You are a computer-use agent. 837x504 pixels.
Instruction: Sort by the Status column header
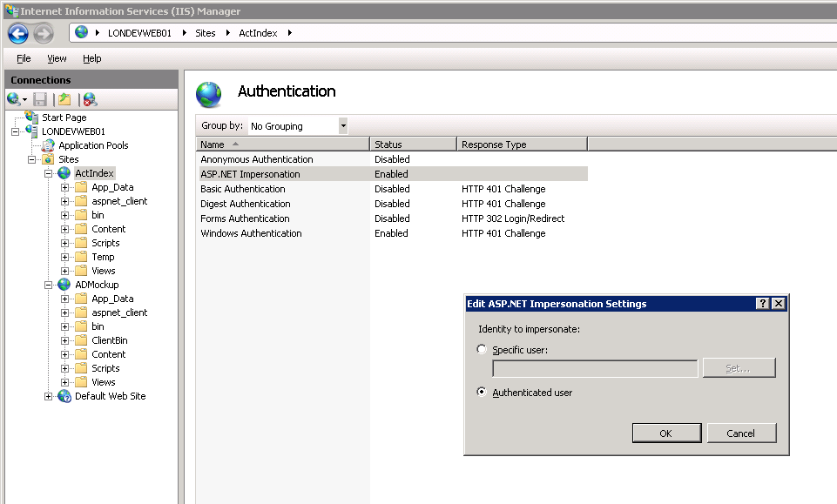(x=413, y=144)
